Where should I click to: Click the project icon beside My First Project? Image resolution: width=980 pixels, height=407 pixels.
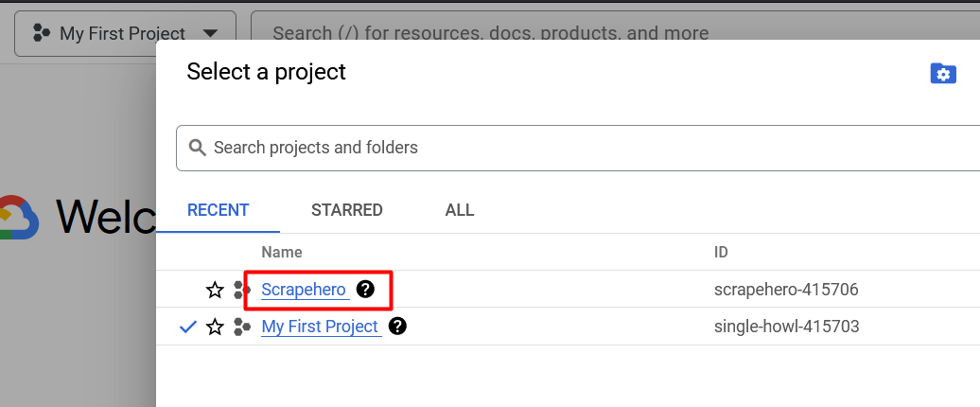[241, 327]
